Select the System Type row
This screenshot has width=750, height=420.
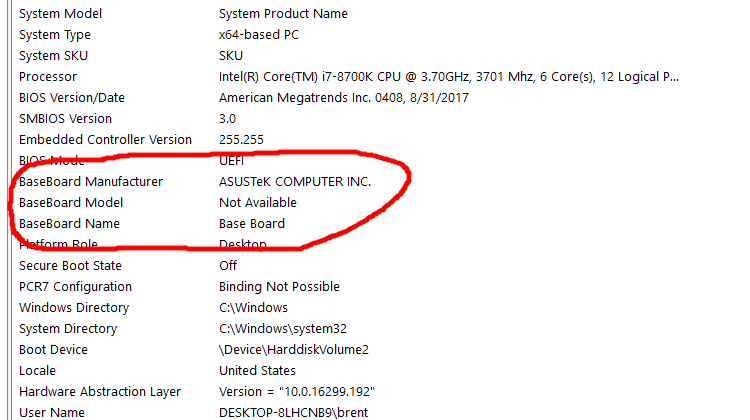click(x=378, y=35)
